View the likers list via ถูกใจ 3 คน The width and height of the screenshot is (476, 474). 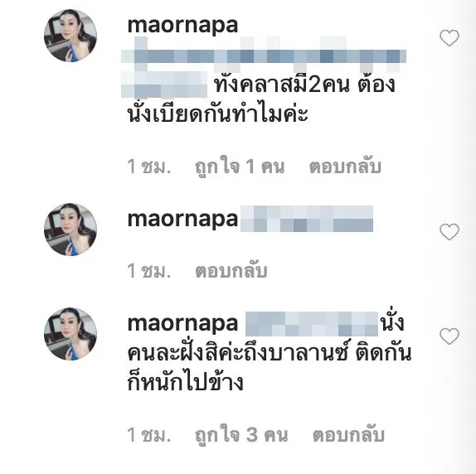pyautogui.click(x=241, y=434)
